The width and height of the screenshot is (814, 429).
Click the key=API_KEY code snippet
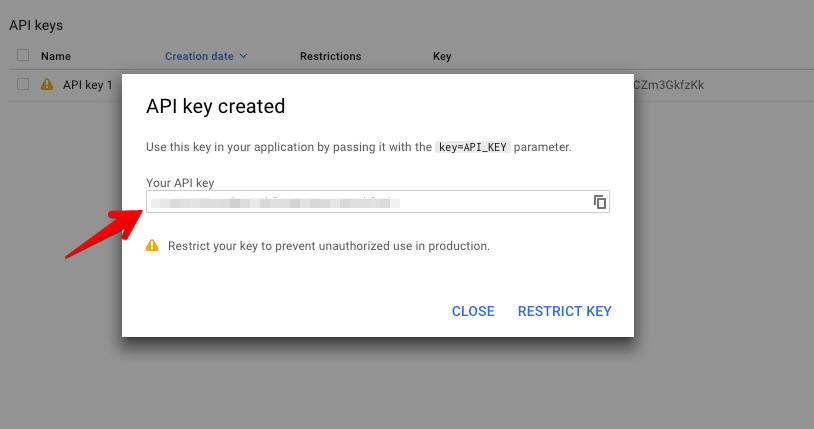pos(473,147)
